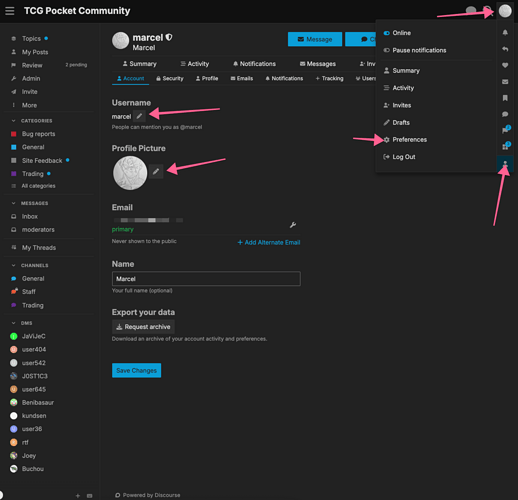The image size is (518, 500).
Task: Open the review flag tab with badge
Action: pos(505,130)
